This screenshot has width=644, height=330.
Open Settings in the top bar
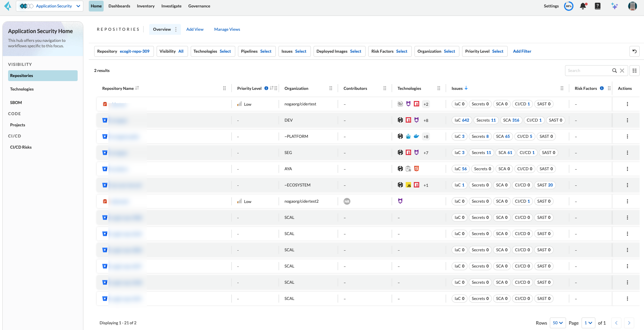551,6
